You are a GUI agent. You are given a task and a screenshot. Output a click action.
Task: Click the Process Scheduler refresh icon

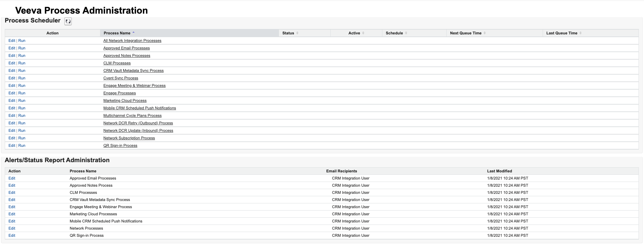point(68,21)
